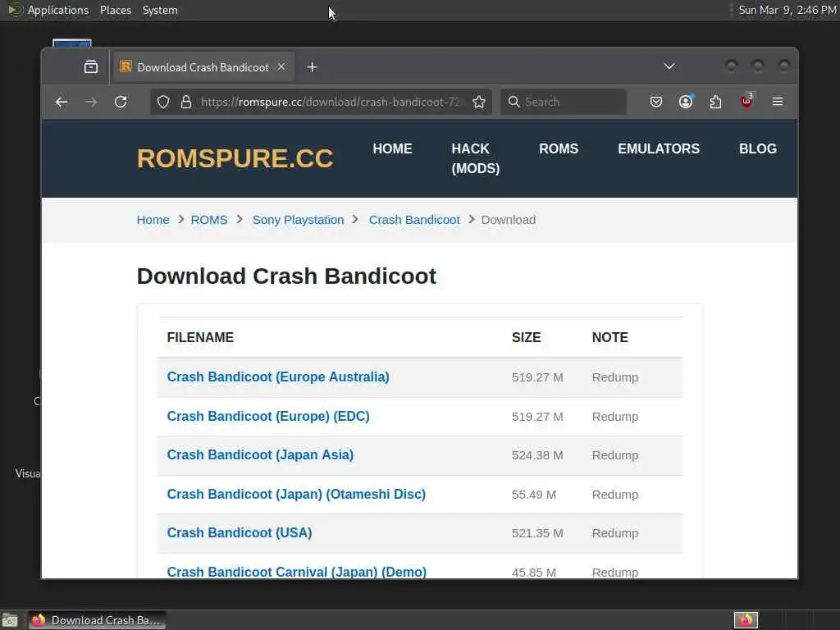This screenshot has height=630, width=840.
Task: Open the HOME navigation item
Action: click(x=393, y=149)
